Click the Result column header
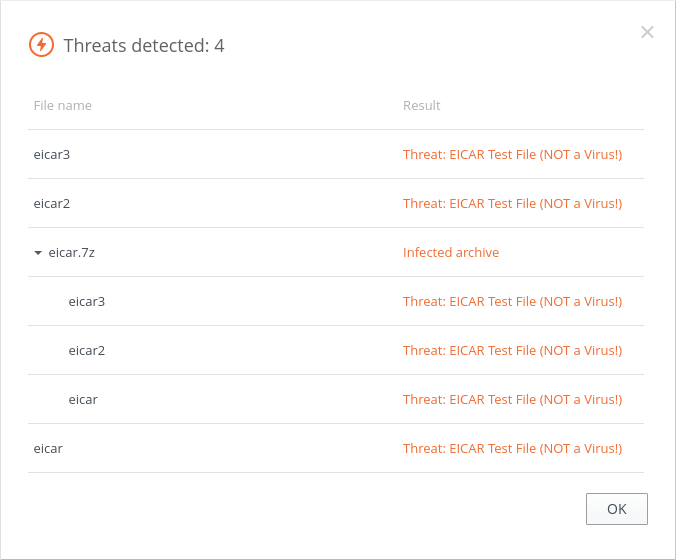The image size is (676, 560). [421, 105]
